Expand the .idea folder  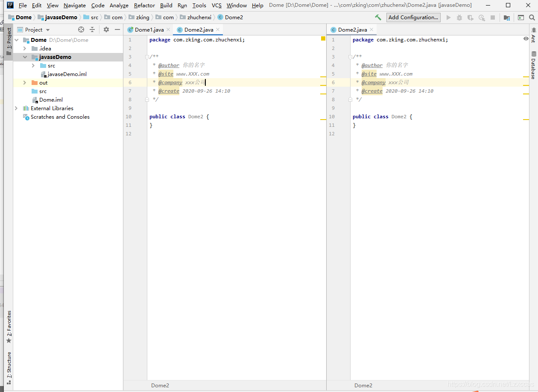25,48
